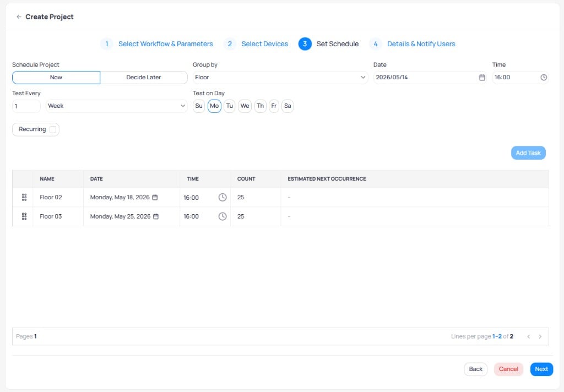The width and height of the screenshot is (564, 392).
Task: Open calendar icon in Floor 02 row
Action: coord(155,198)
